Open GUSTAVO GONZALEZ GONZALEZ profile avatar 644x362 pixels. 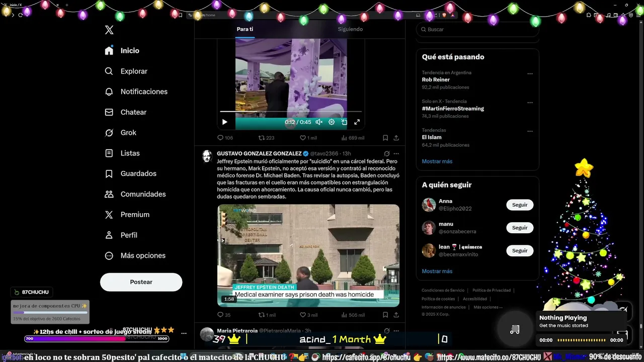(x=206, y=156)
